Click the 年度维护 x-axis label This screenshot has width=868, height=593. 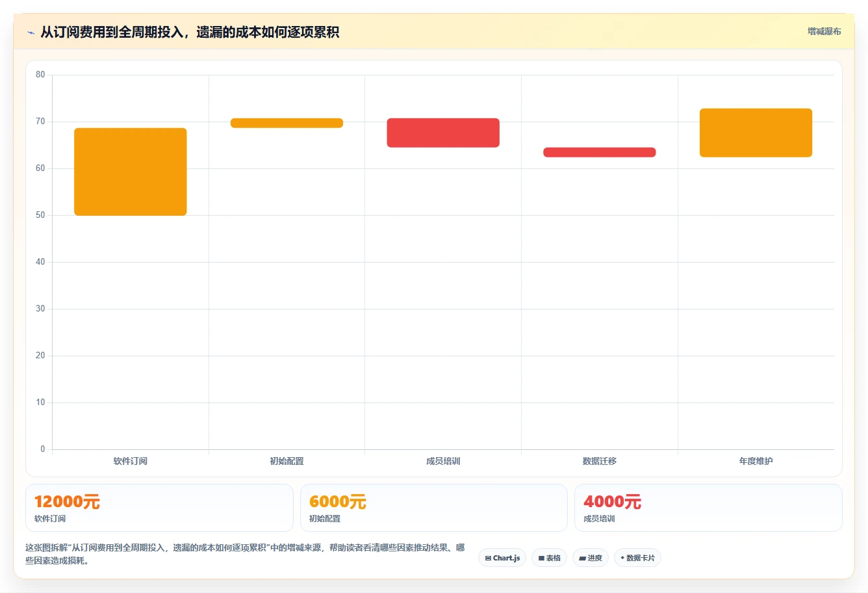(x=756, y=461)
